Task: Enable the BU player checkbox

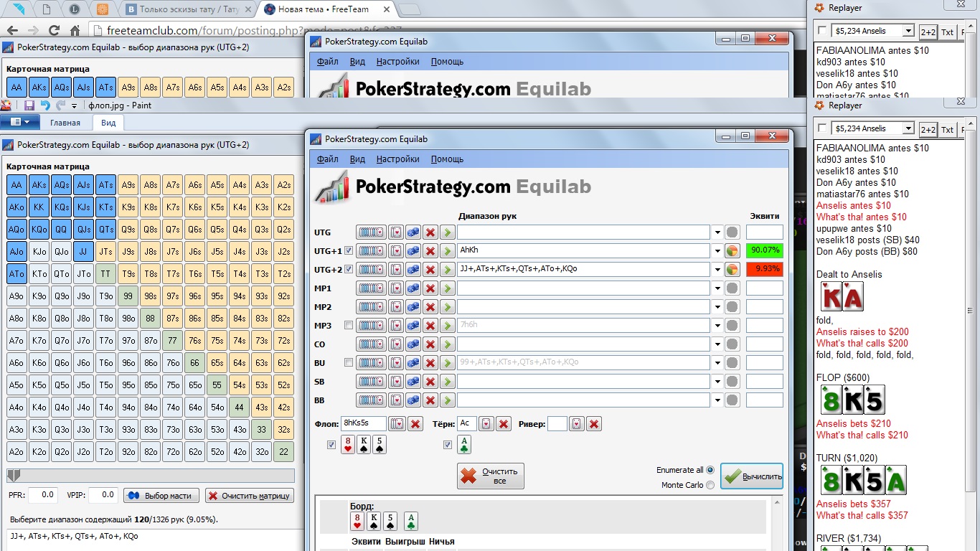Action: pos(349,363)
